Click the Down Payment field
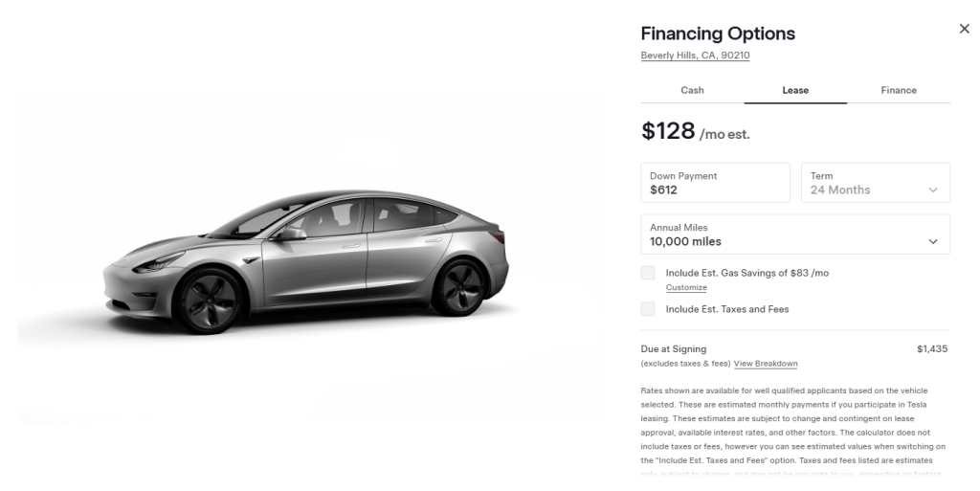 coord(715,183)
